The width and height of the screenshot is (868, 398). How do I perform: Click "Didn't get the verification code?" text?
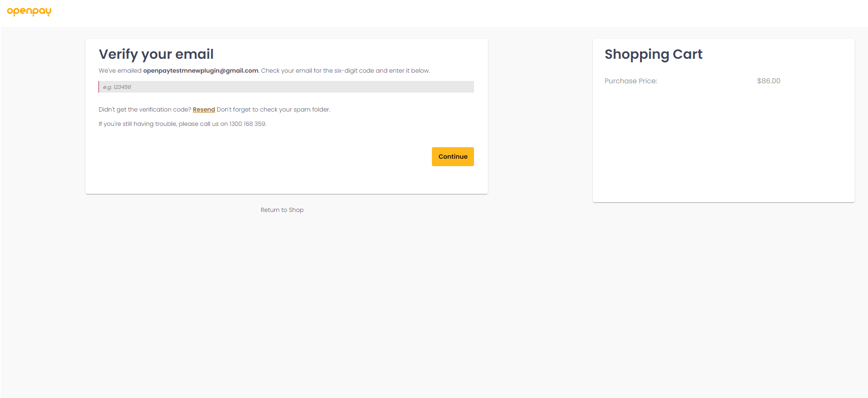pos(145,110)
